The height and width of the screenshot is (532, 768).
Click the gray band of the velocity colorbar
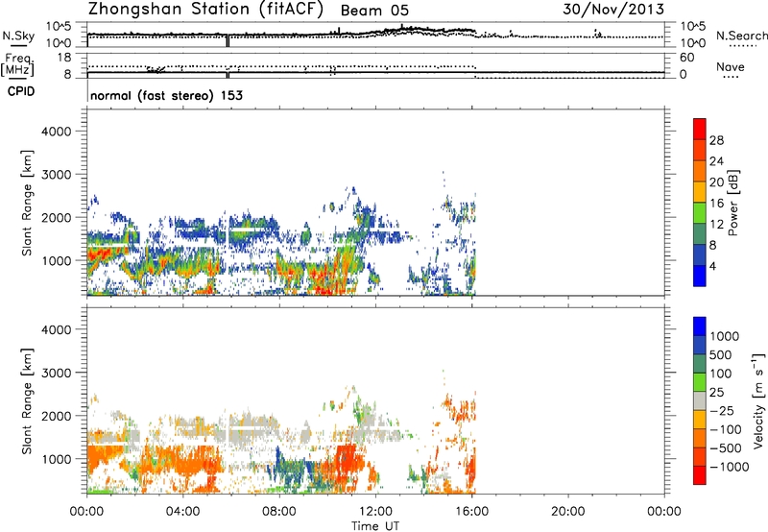click(x=700, y=400)
